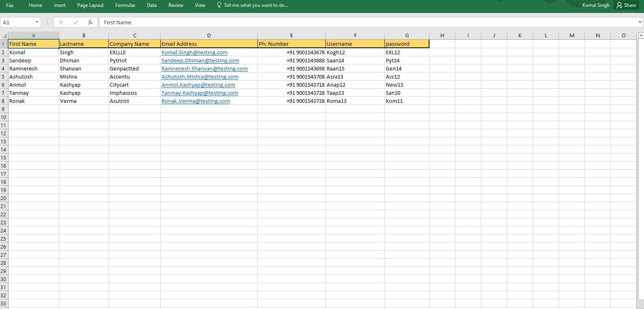Click the formula bar showing First Name

(364, 22)
